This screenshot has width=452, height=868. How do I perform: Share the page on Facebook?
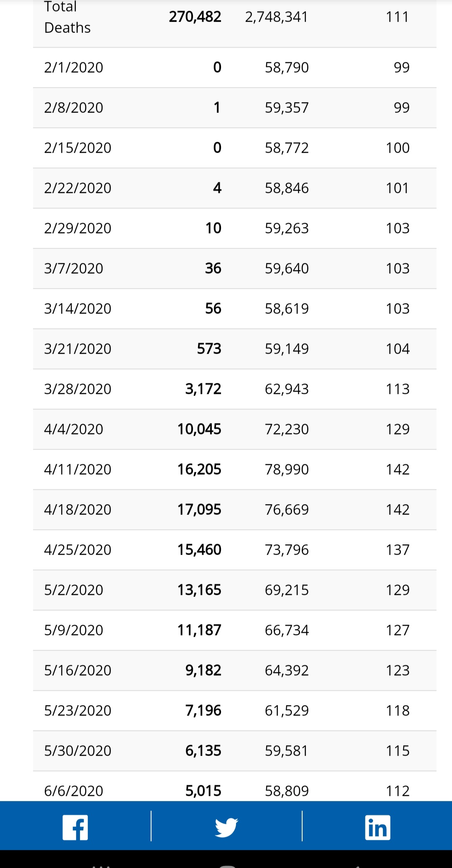point(75,827)
